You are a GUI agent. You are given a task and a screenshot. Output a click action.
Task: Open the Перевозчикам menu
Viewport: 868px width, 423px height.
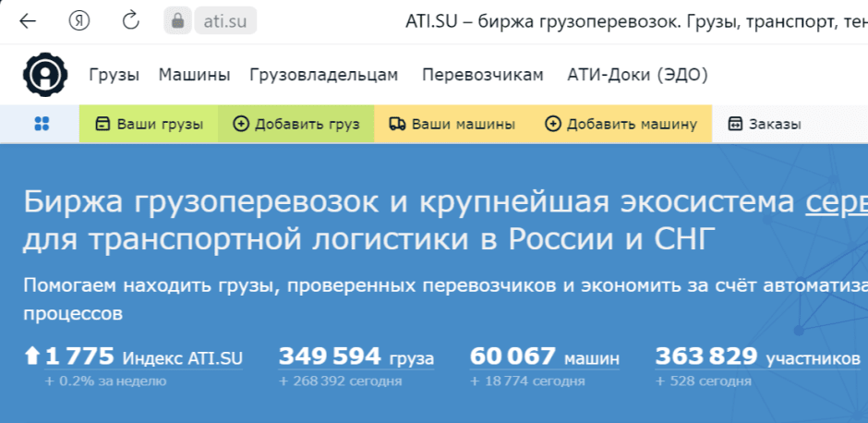click(483, 76)
